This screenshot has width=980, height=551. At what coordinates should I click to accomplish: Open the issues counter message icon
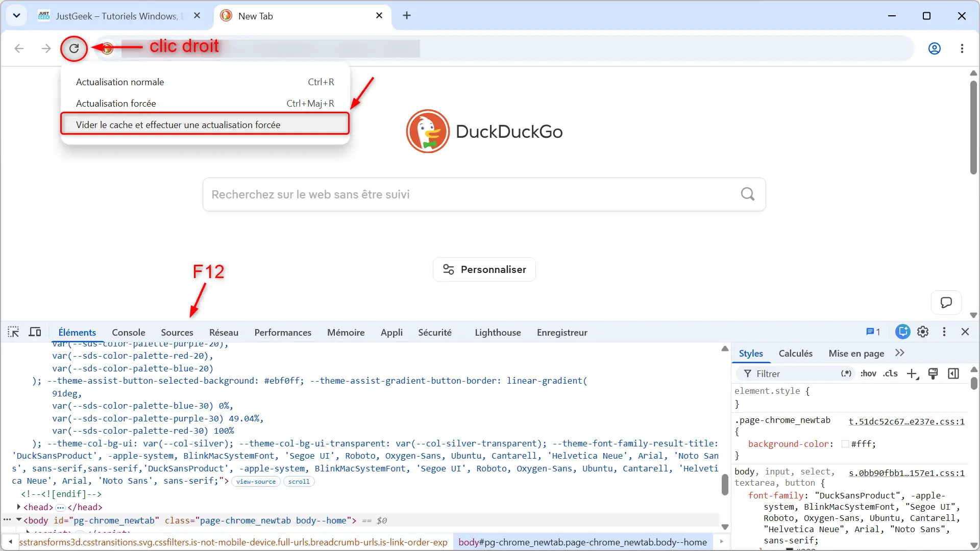click(x=873, y=332)
